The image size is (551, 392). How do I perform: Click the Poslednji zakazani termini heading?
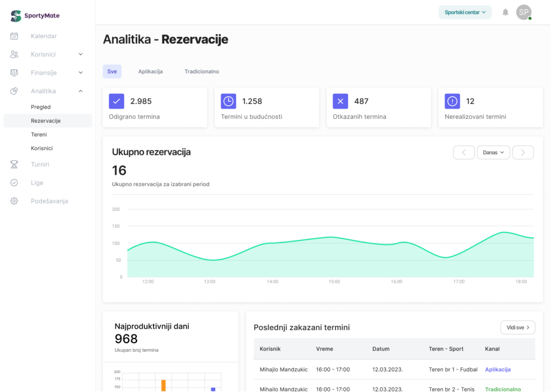pos(301,327)
